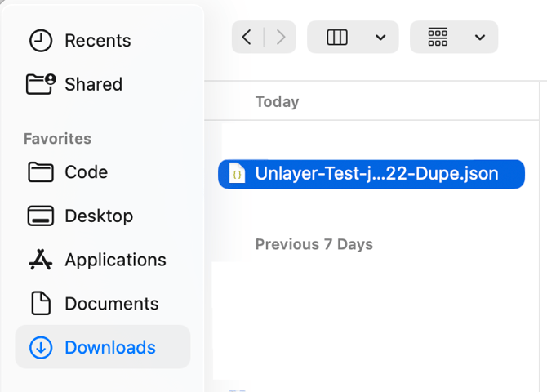Go forward with the right chevron
This screenshot has height=392, width=547.
tap(281, 37)
